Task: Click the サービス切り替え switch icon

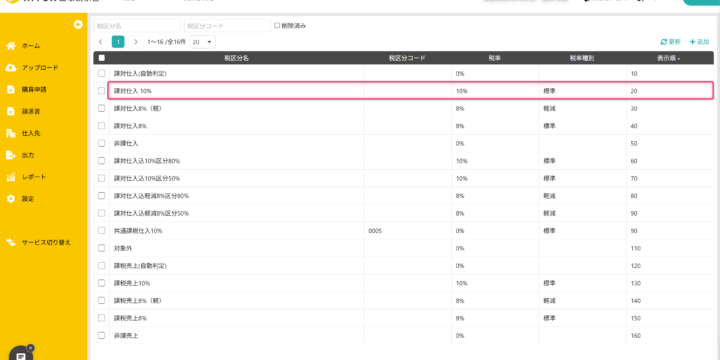Action: point(11,242)
